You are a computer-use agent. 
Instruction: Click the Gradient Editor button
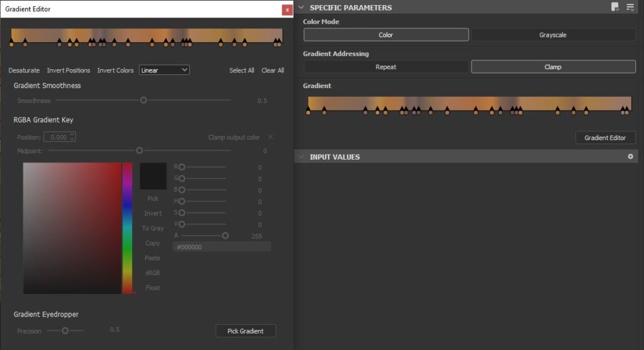tap(605, 138)
